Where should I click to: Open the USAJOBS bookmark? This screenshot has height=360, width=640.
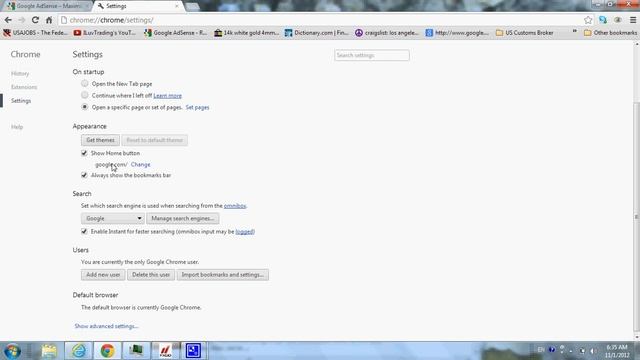(x=36, y=33)
